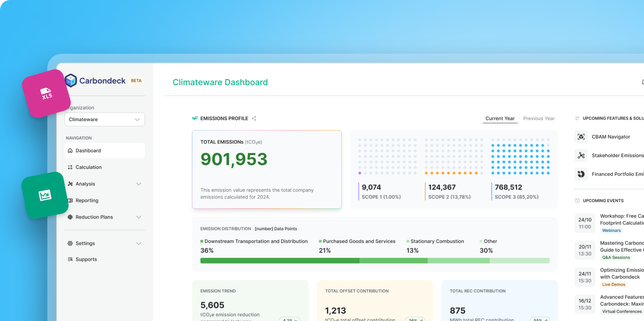644x321 pixels.
Task: Click the Webinars event tag
Action: pos(611,231)
